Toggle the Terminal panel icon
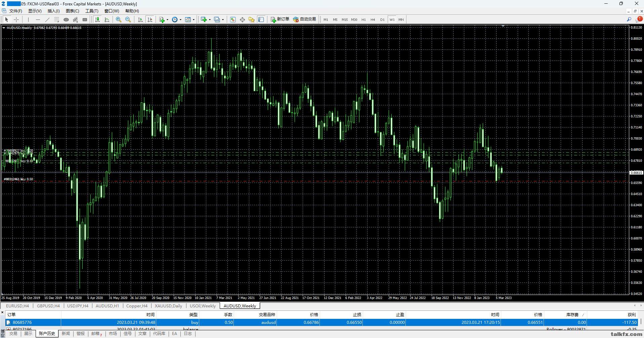Viewport: 644px width, 338px height. click(x=261, y=20)
